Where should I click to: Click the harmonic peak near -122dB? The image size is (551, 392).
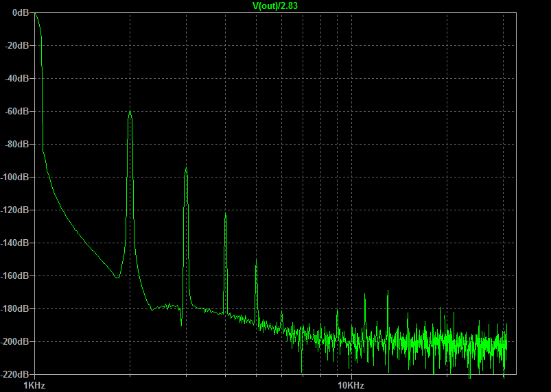pyautogui.click(x=225, y=214)
